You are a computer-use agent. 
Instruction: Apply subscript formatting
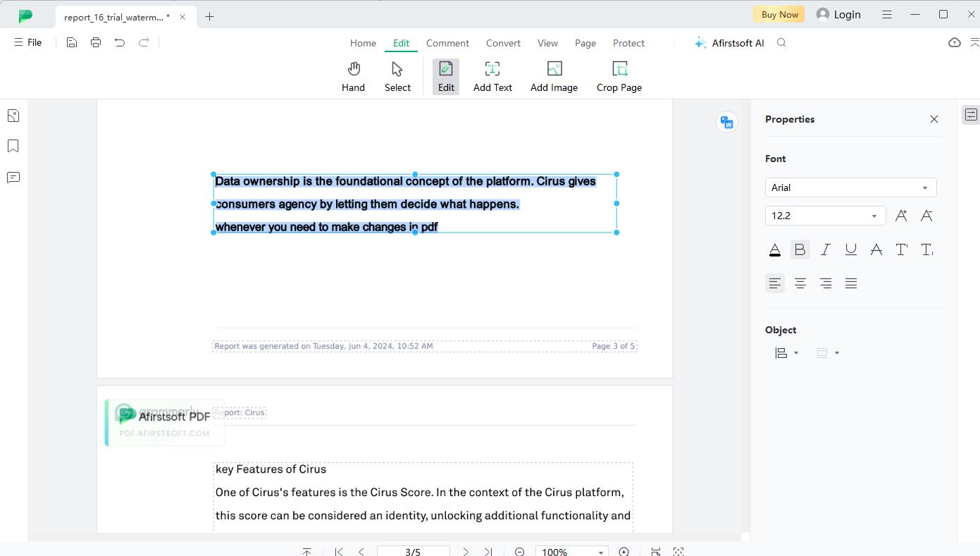[926, 249]
